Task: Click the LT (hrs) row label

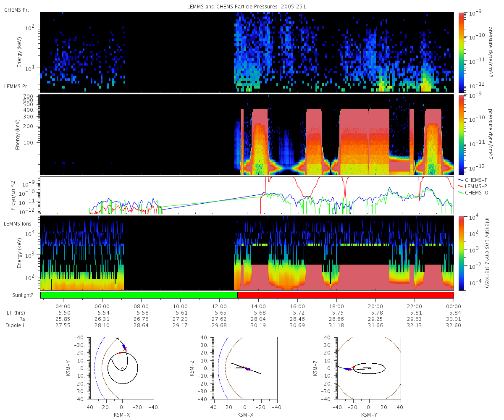Action: pos(15,313)
